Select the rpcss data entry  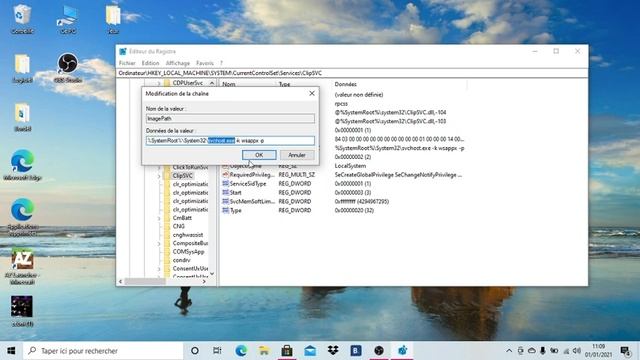pos(341,104)
